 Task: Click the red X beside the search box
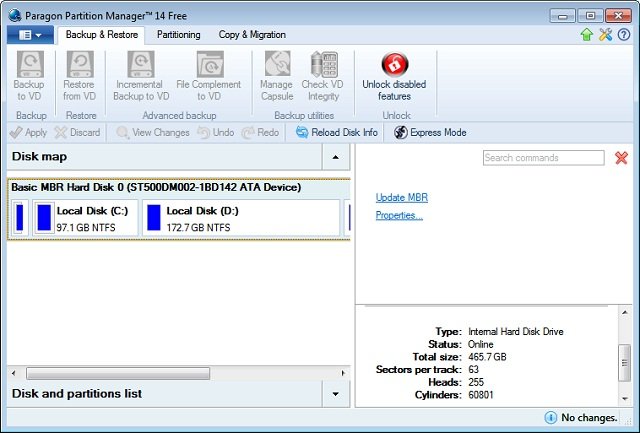point(621,158)
